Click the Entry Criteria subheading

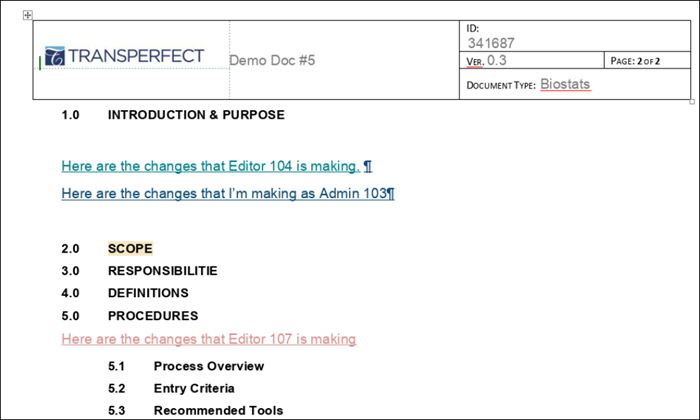coord(194,388)
